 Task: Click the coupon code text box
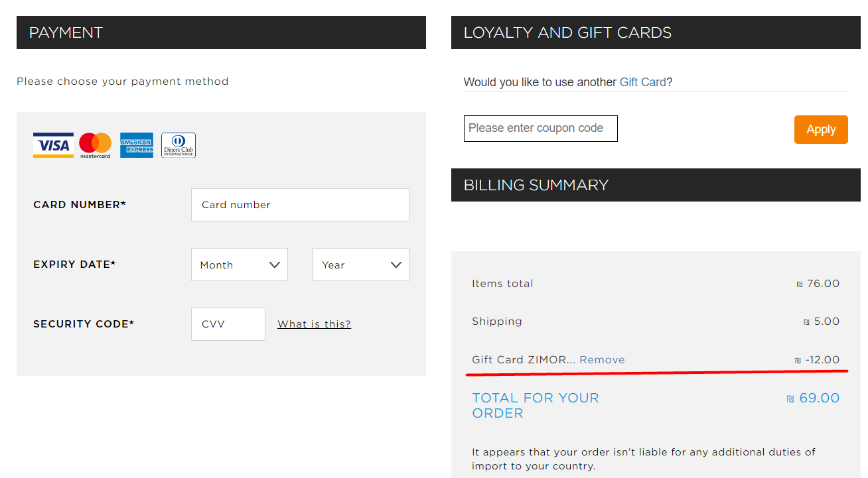tap(540, 129)
